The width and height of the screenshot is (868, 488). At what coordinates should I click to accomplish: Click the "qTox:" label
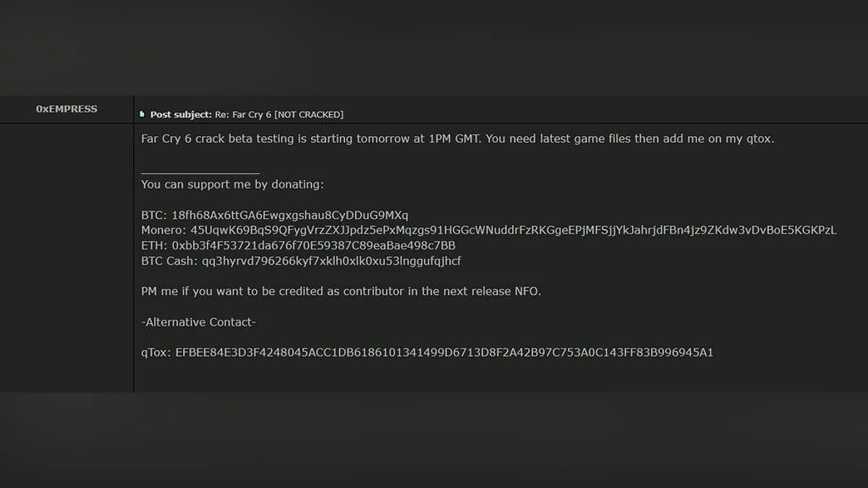point(156,353)
